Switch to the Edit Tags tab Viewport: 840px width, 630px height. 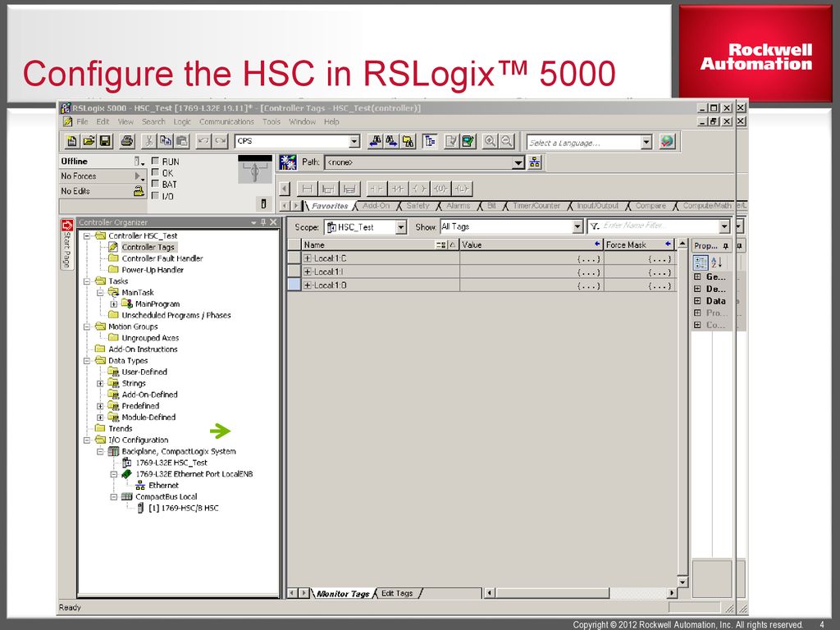pos(397,594)
